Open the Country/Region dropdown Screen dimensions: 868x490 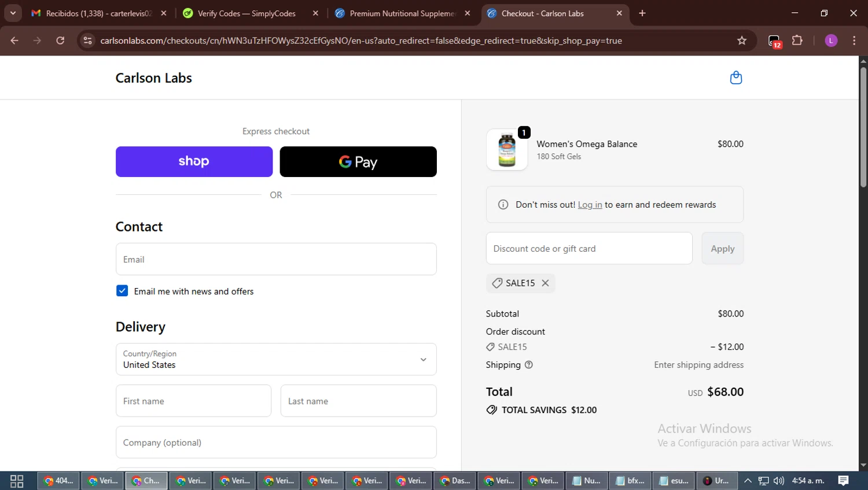(x=276, y=359)
